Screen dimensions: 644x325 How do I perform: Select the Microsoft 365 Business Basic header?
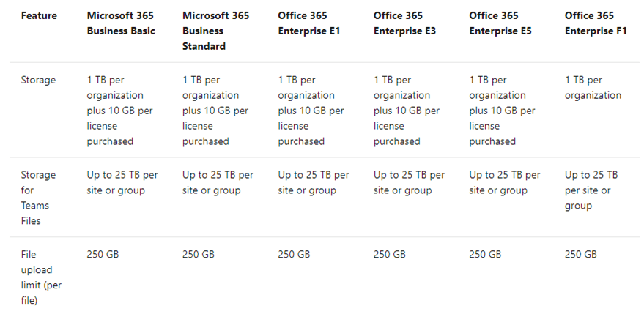pyautogui.click(x=121, y=23)
